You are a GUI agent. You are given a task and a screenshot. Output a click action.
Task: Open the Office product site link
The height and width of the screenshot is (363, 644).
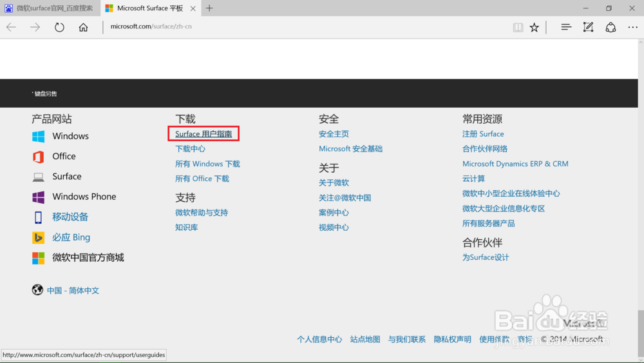coord(64,156)
